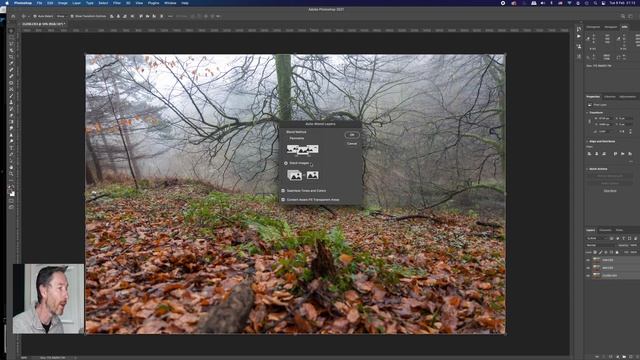
Task: Click align right edges icon in Properties
Action: [x=604, y=153]
